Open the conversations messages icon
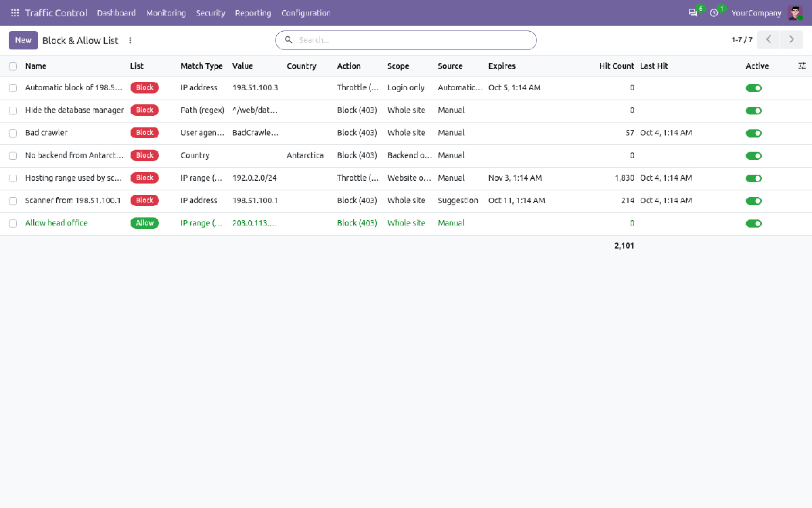The image size is (812, 508). tap(692, 13)
